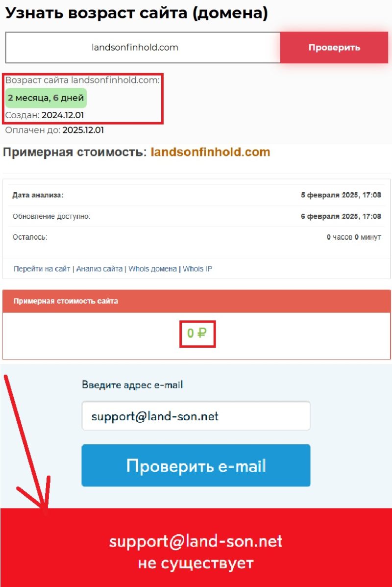
Task: Select the Создан date 2024.12.01
Action: (63, 115)
